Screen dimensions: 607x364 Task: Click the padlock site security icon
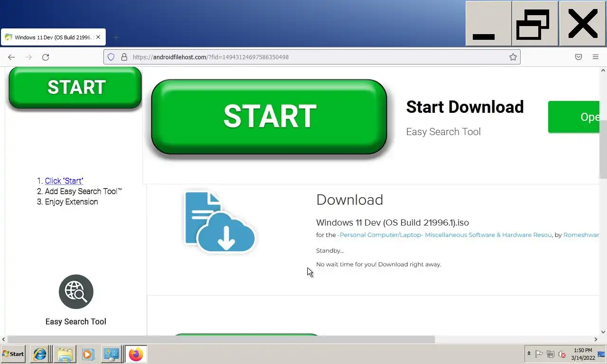(124, 57)
